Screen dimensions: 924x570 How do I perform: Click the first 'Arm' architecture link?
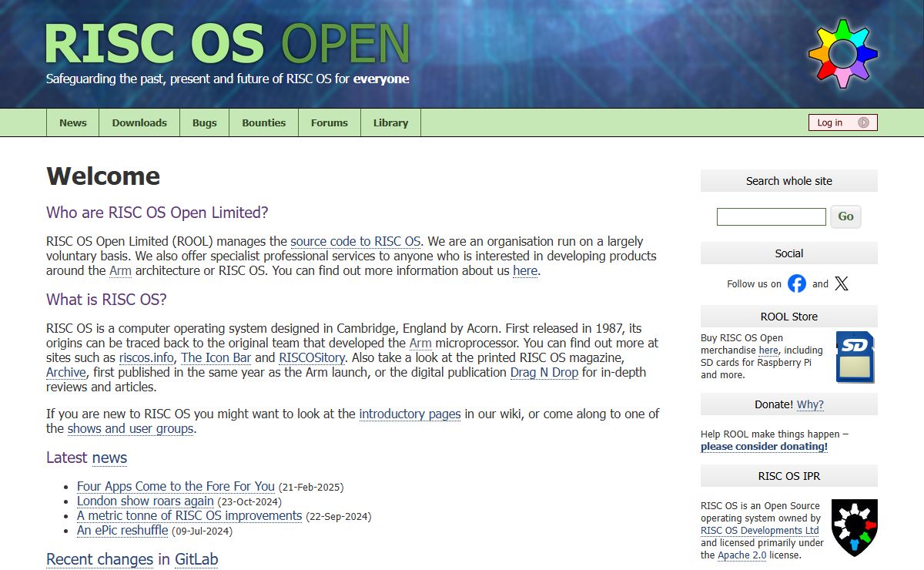click(120, 270)
